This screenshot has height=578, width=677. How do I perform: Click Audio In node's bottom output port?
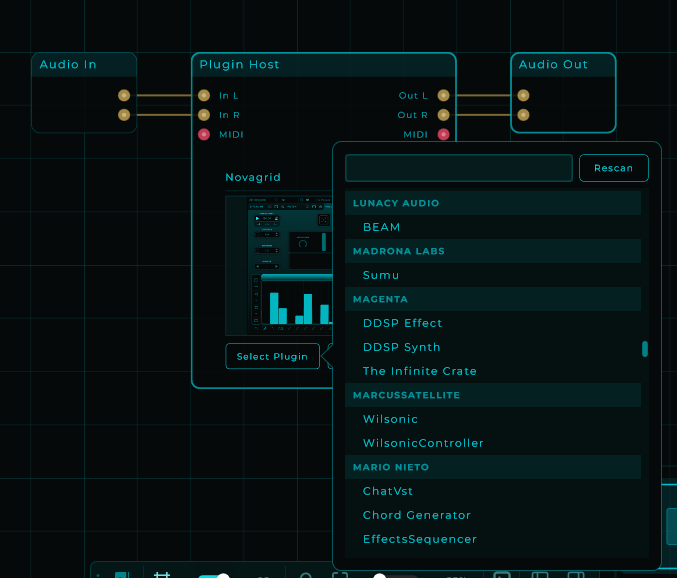pyautogui.click(x=124, y=115)
